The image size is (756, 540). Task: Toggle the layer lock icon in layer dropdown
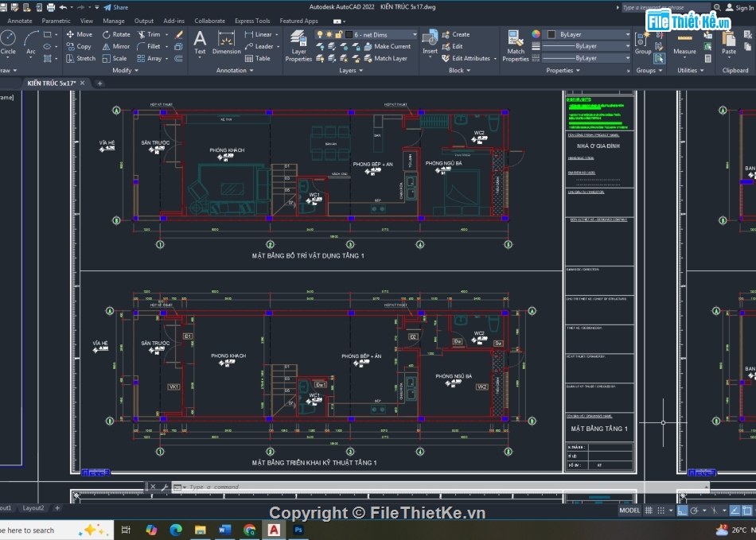[339, 34]
